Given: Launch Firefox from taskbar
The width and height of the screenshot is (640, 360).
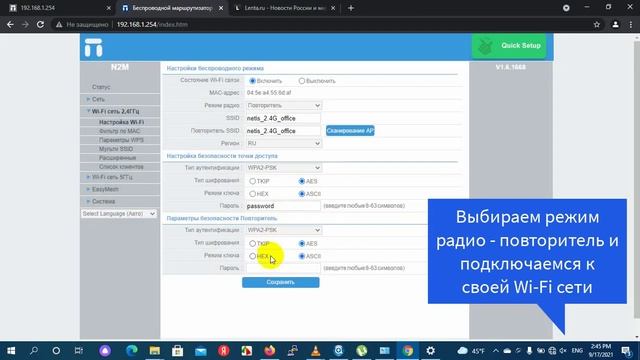Looking at the screenshot, I should tap(269, 351).
